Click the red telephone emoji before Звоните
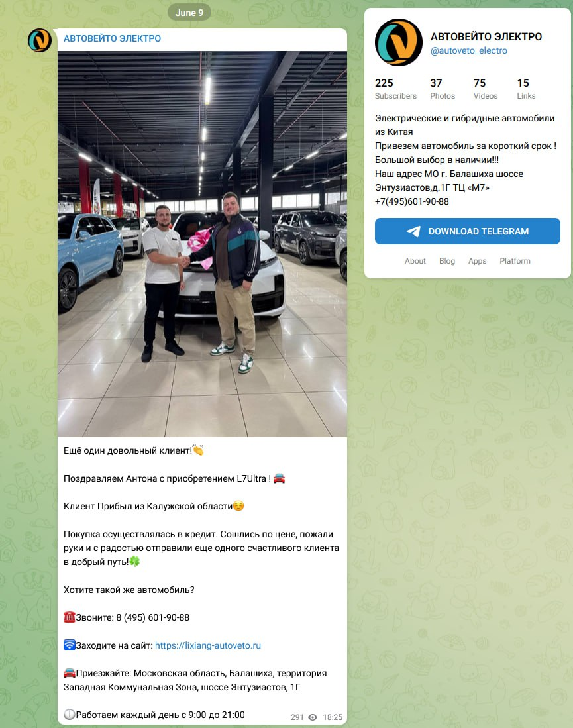Screen dimensions: 573x728 tap(69, 617)
